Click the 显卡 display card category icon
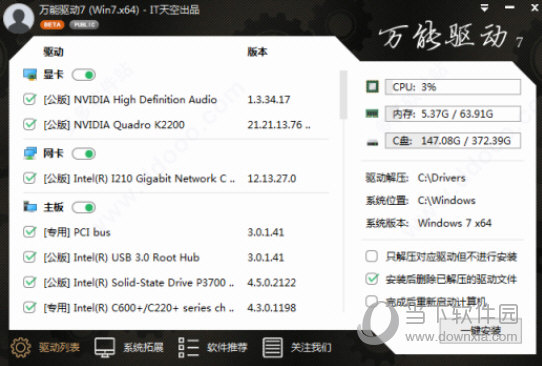The height and width of the screenshot is (366, 542). tap(30, 74)
